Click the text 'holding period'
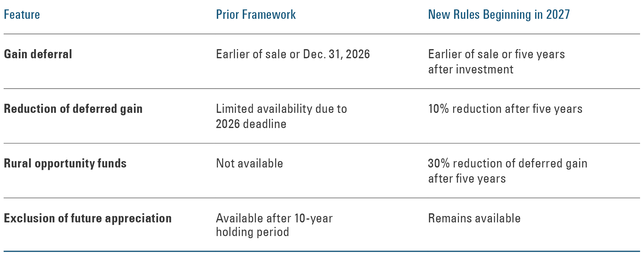Viewport: 644px width, 260px height. pos(252,232)
